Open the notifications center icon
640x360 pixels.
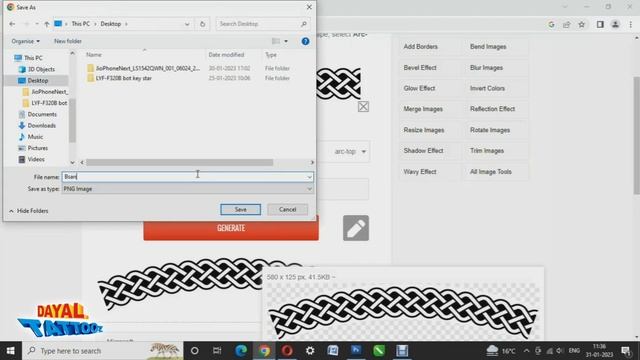click(x=626, y=351)
